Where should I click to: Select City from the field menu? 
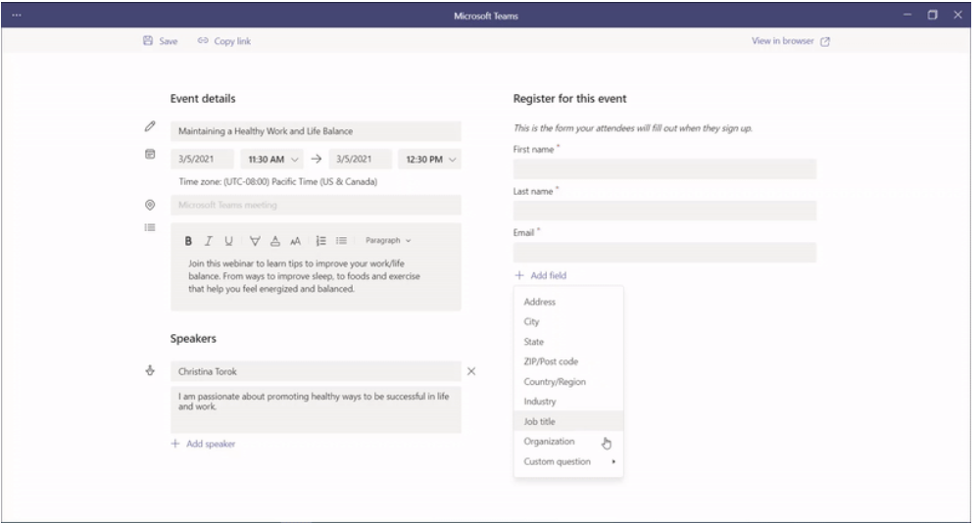tap(568, 322)
